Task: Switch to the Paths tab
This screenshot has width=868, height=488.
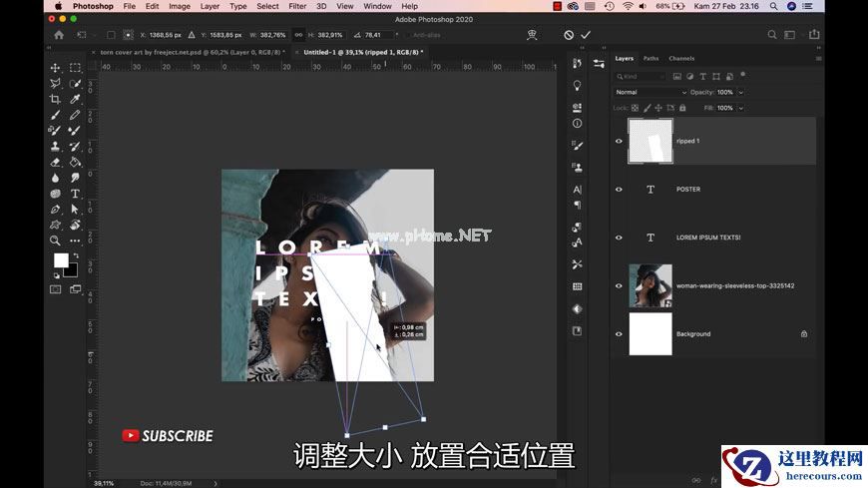Action: pos(651,58)
